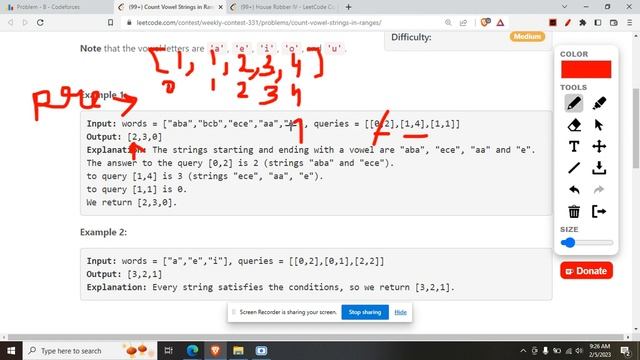The width and height of the screenshot is (640, 360).
Task: Select the highlighter tool
Action: click(599, 103)
